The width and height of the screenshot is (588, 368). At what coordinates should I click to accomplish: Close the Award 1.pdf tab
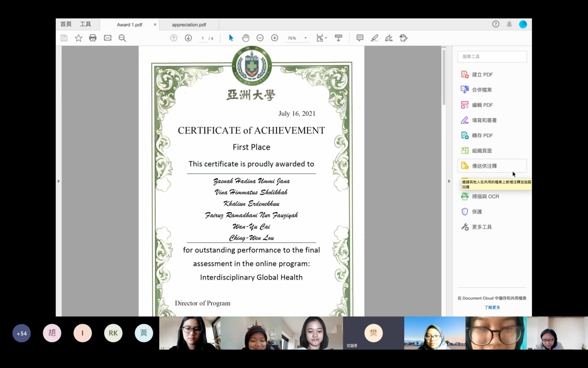click(155, 25)
